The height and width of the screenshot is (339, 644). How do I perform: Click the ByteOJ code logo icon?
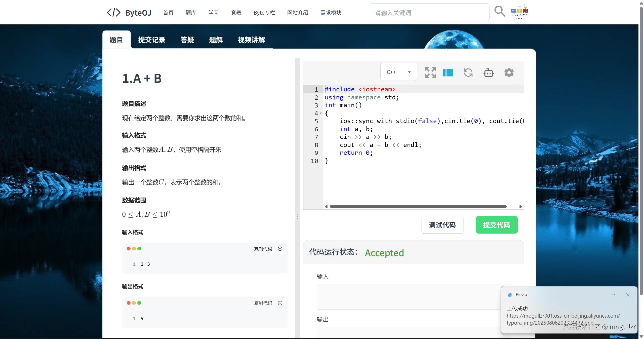(113, 13)
